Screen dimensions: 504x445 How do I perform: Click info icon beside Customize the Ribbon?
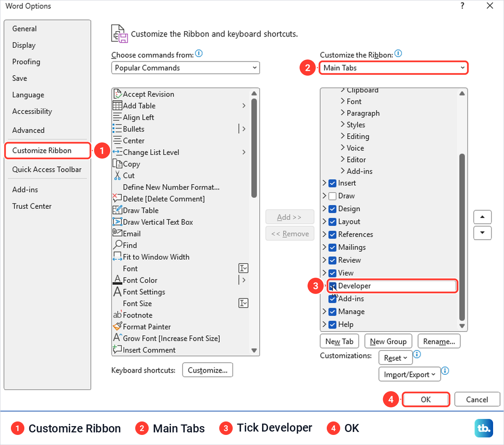click(398, 54)
